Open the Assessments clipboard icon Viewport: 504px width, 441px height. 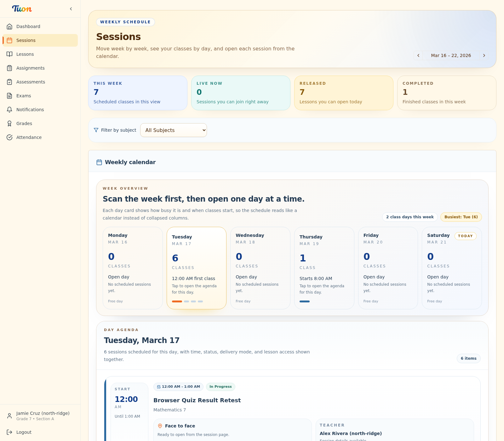(10, 82)
